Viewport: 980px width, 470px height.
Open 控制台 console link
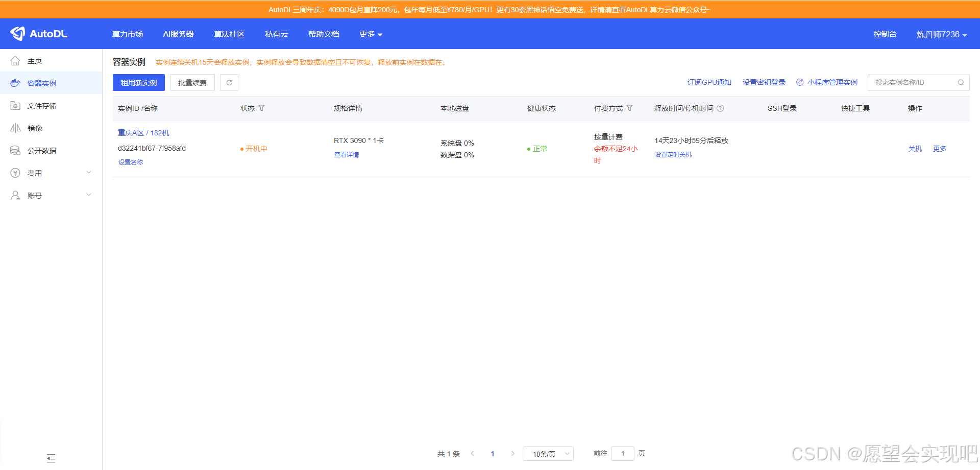pos(885,34)
